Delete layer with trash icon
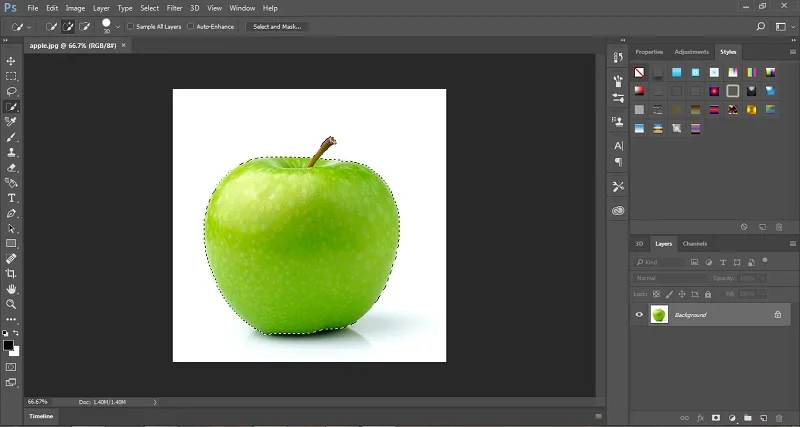 (779, 418)
